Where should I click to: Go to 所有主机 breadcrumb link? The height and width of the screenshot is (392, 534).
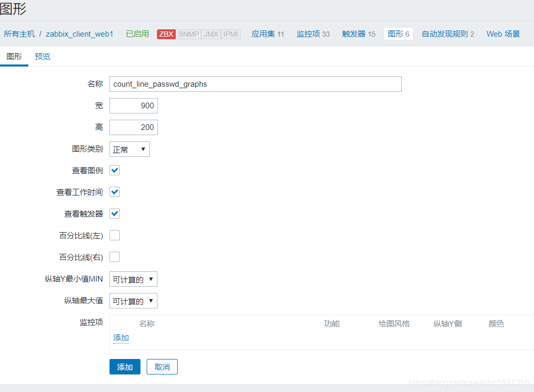pos(20,34)
